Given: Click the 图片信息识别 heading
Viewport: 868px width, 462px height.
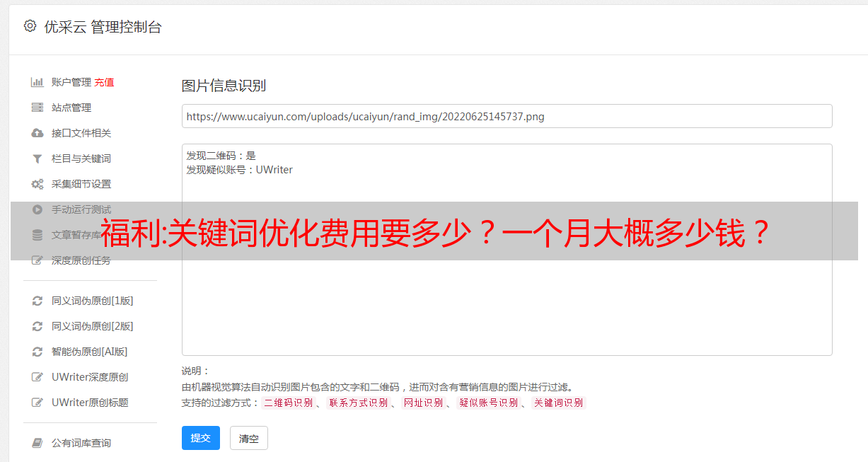Looking at the screenshot, I should coord(224,86).
